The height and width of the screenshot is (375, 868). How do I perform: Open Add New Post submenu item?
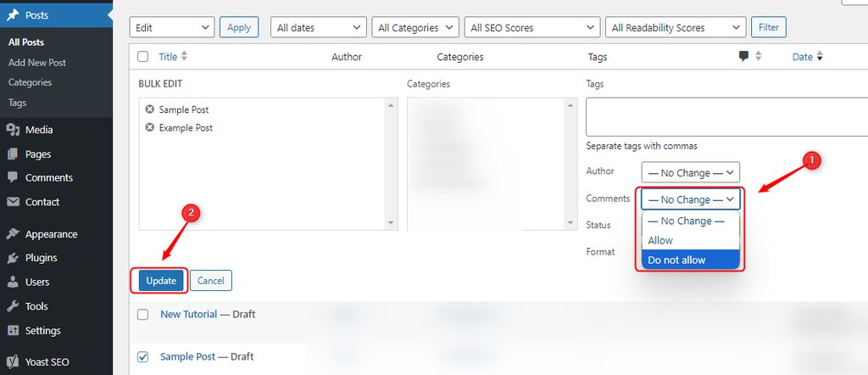pyautogui.click(x=37, y=63)
